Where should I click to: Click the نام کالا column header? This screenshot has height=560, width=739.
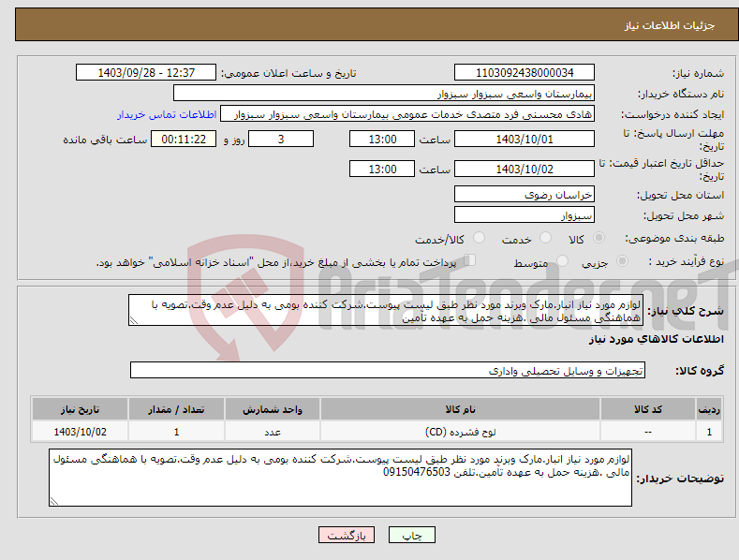point(461,409)
